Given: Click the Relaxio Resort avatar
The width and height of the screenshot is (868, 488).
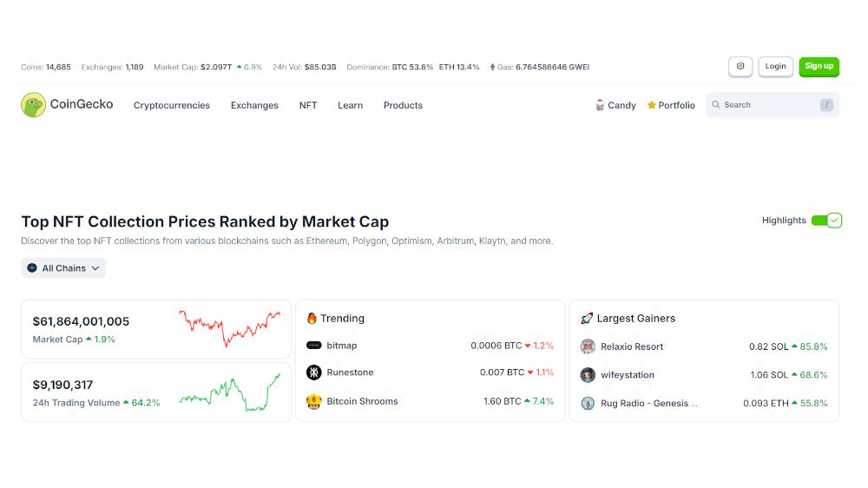Looking at the screenshot, I should click(588, 346).
